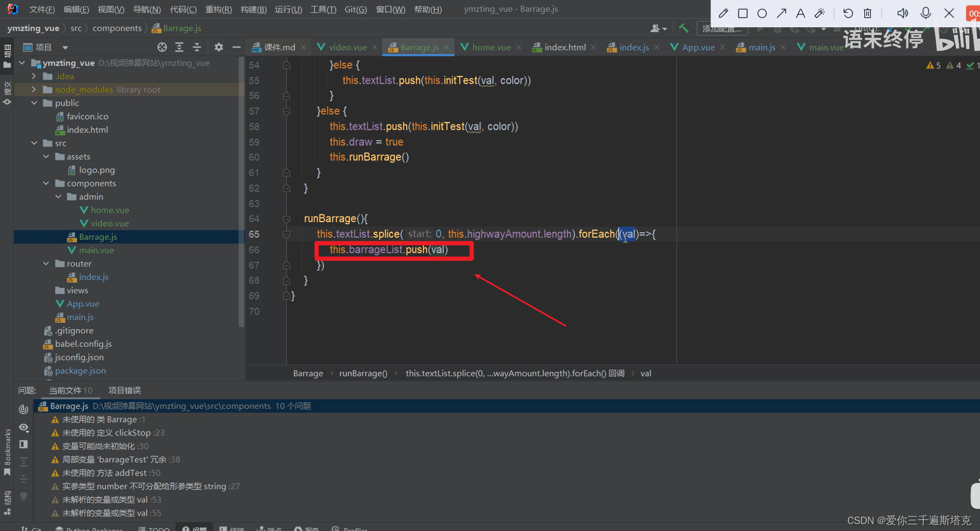Click the locate file crosshair icon in project panel
Screen dimensions: 980x531
tap(162, 47)
